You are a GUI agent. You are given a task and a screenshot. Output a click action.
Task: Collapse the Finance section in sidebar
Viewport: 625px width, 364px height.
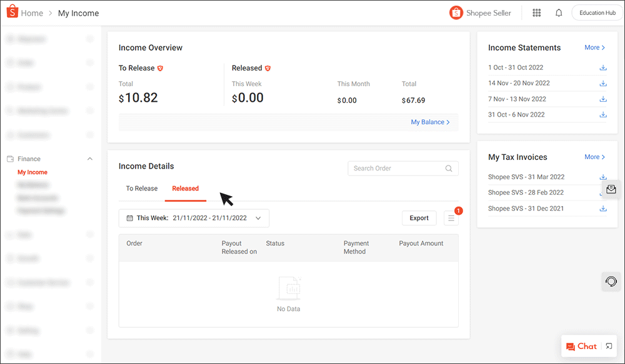[89, 158]
